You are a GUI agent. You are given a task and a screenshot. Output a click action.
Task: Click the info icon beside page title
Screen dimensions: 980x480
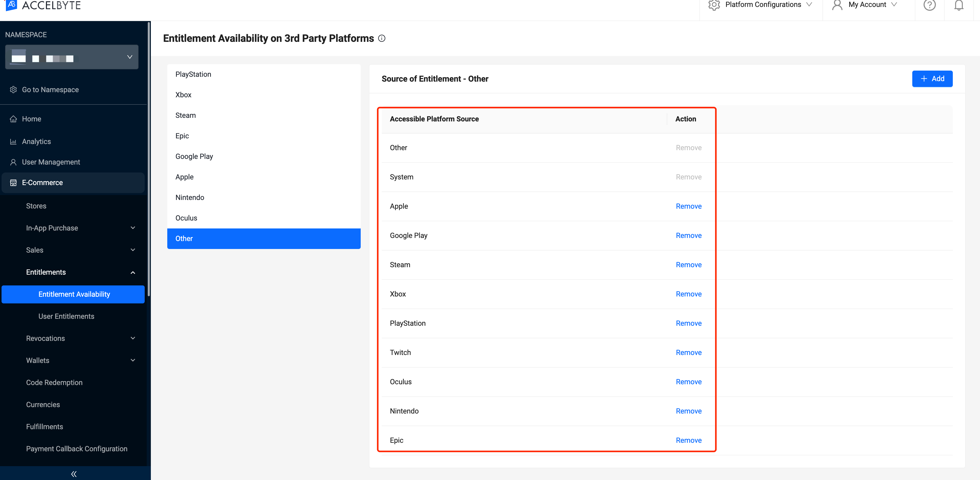click(x=381, y=39)
